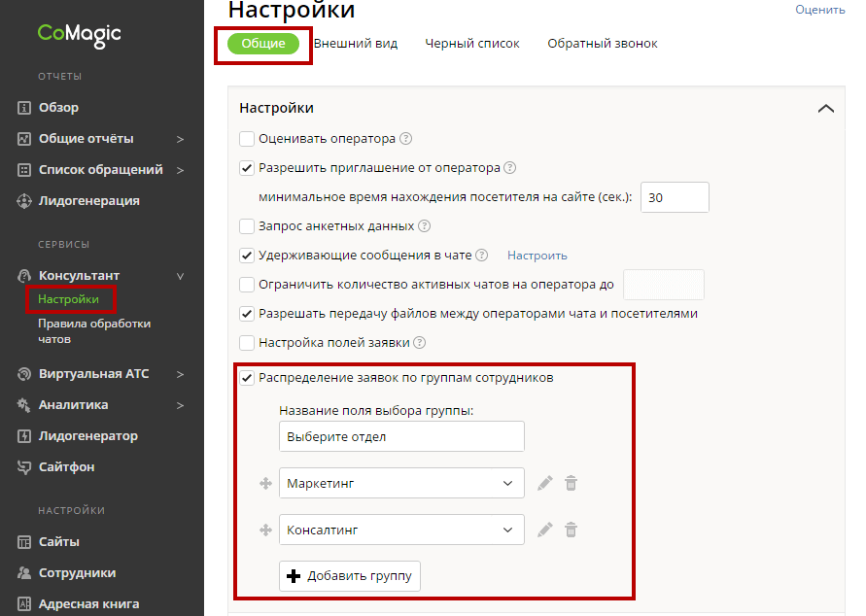Open Сотрудники in the sidebar

click(x=77, y=572)
